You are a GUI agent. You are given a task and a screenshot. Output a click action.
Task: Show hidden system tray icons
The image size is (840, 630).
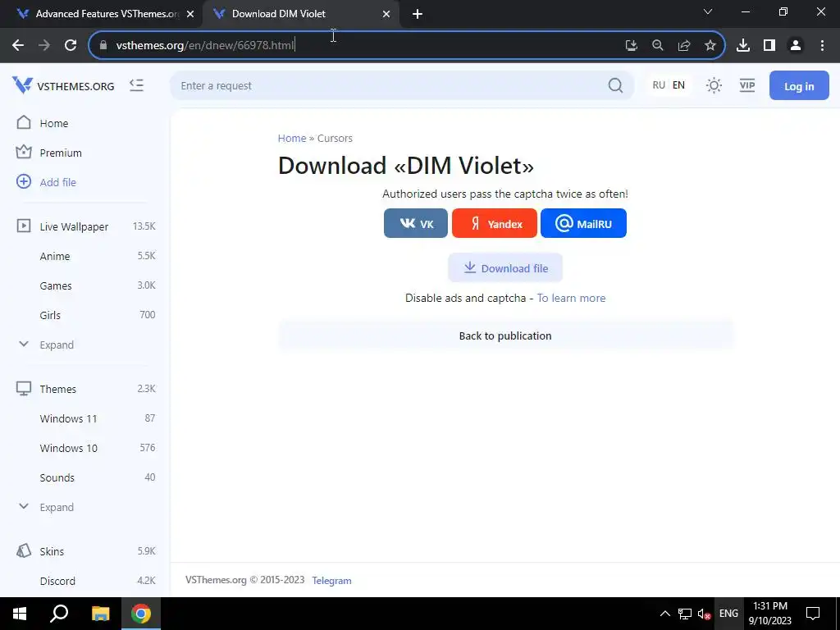pos(664,614)
